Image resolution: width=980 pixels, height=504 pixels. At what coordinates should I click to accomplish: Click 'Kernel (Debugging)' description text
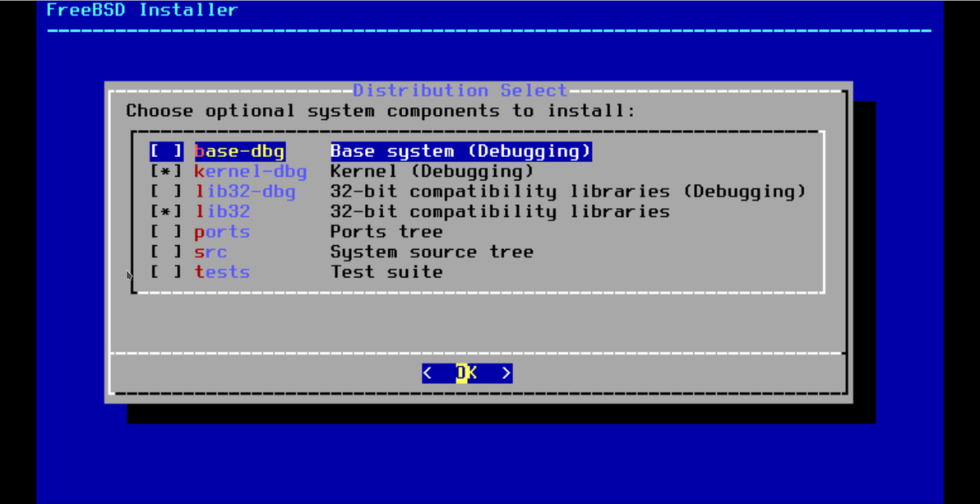click(x=432, y=171)
